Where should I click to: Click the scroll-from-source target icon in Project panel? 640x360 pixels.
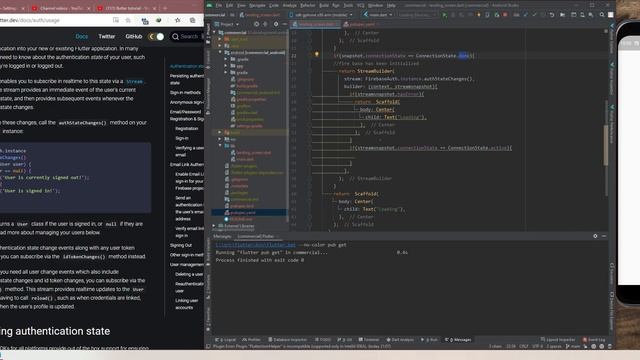pos(256,24)
